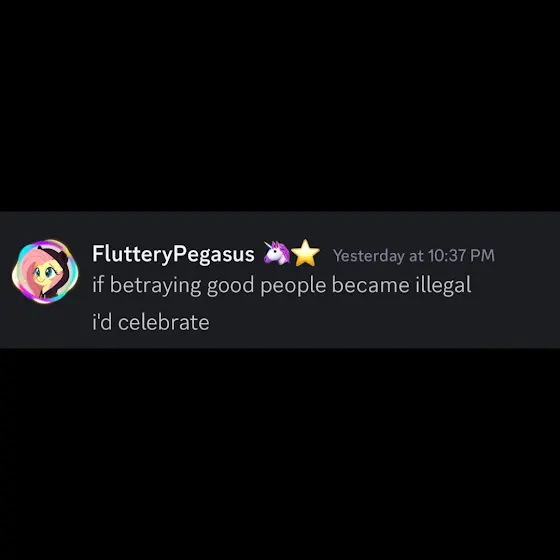Click the 'if betraying good people' message line
The image size is (560, 560).
click(x=282, y=285)
